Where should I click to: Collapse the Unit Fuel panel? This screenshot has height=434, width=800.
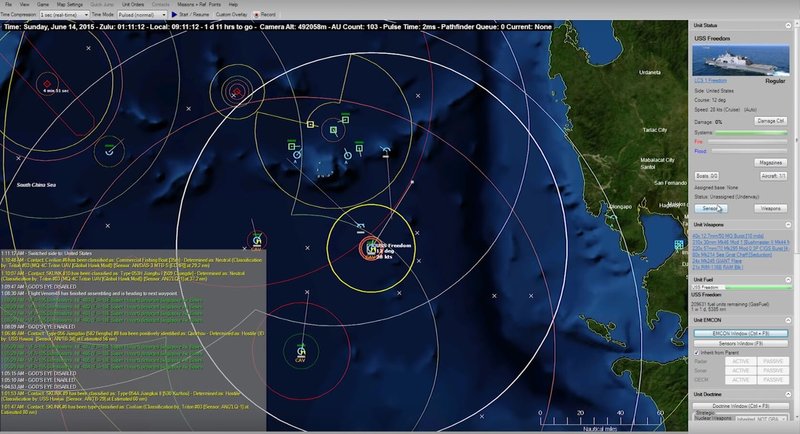tap(787, 278)
